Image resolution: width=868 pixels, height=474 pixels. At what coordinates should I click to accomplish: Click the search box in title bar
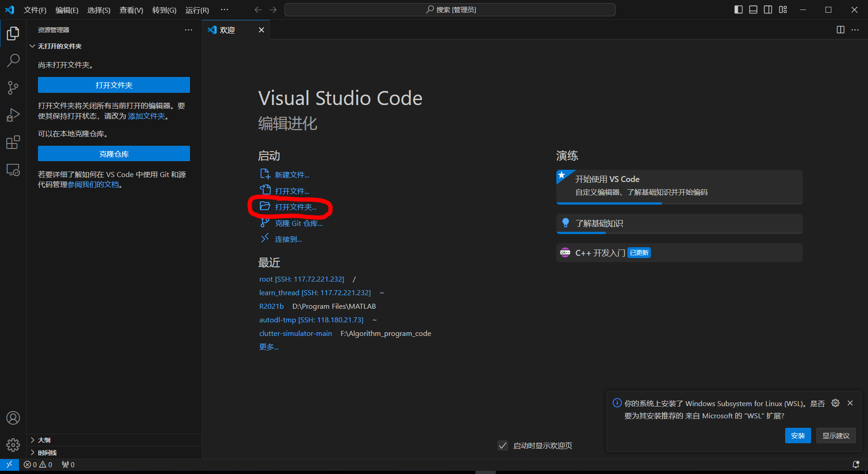(x=450, y=10)
